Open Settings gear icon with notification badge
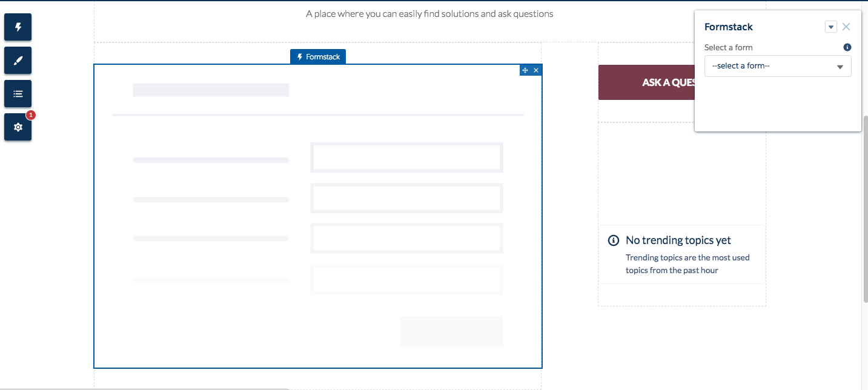 coord(18,127)
